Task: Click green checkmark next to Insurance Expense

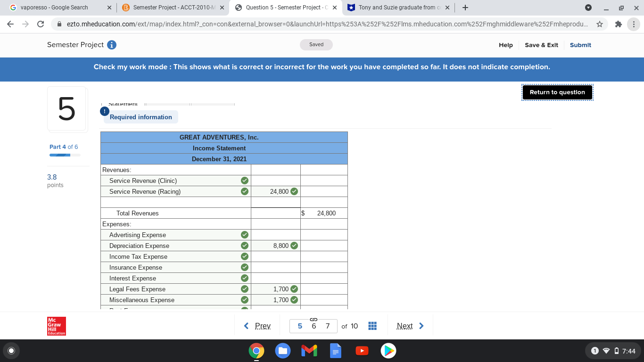Action: click(x=244, y=267)
